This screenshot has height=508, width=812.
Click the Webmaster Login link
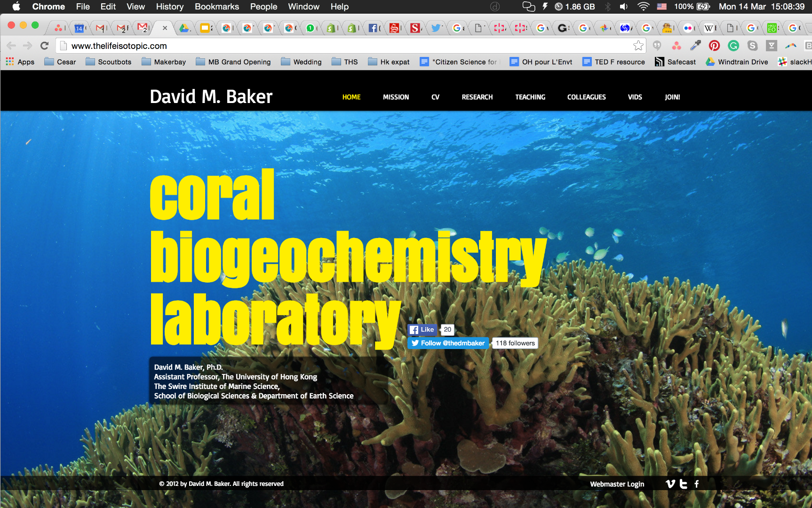pos(617,484)
